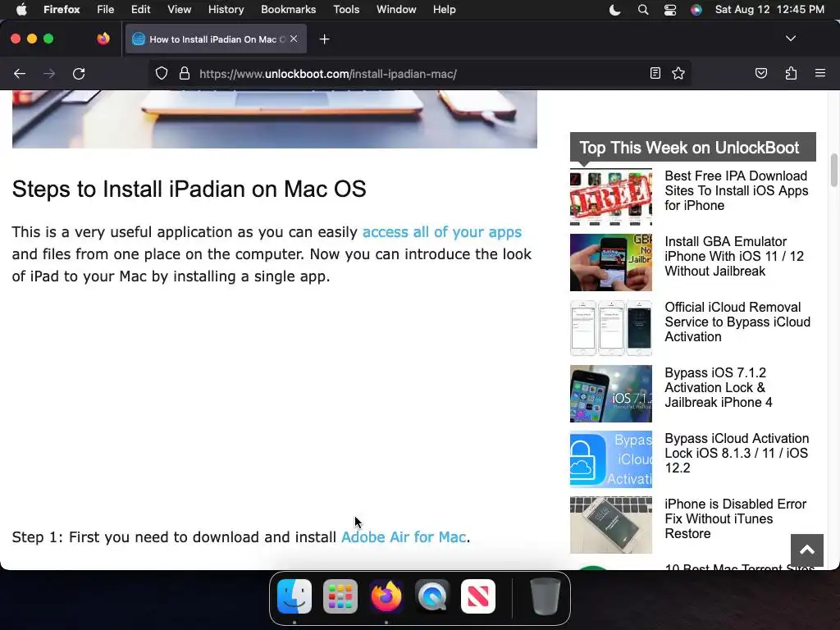Toggle Reader View icon in address bar

tap(655, 73)
